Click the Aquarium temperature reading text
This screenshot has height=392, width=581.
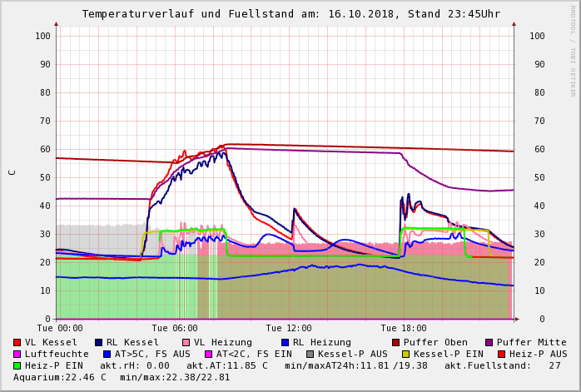(60, 377)
